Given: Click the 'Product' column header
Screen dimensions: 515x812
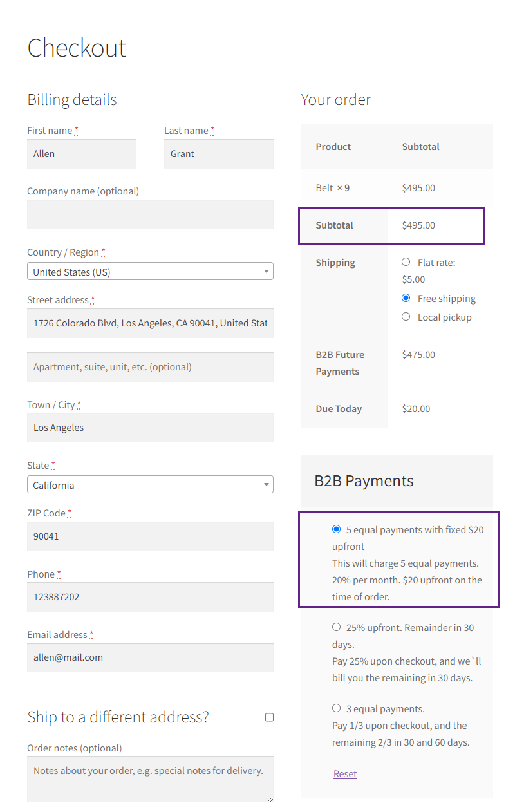Looking at the screenshot, I should pos(333,147).
